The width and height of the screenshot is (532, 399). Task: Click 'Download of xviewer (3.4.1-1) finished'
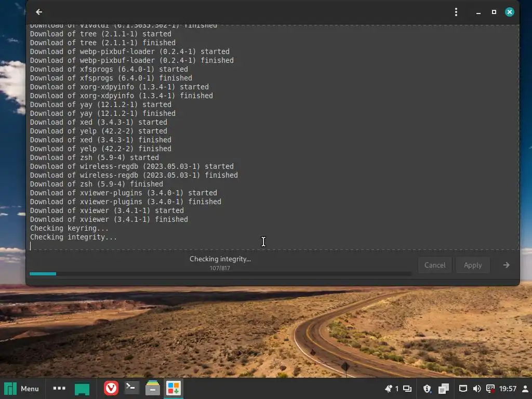(109, 220)
